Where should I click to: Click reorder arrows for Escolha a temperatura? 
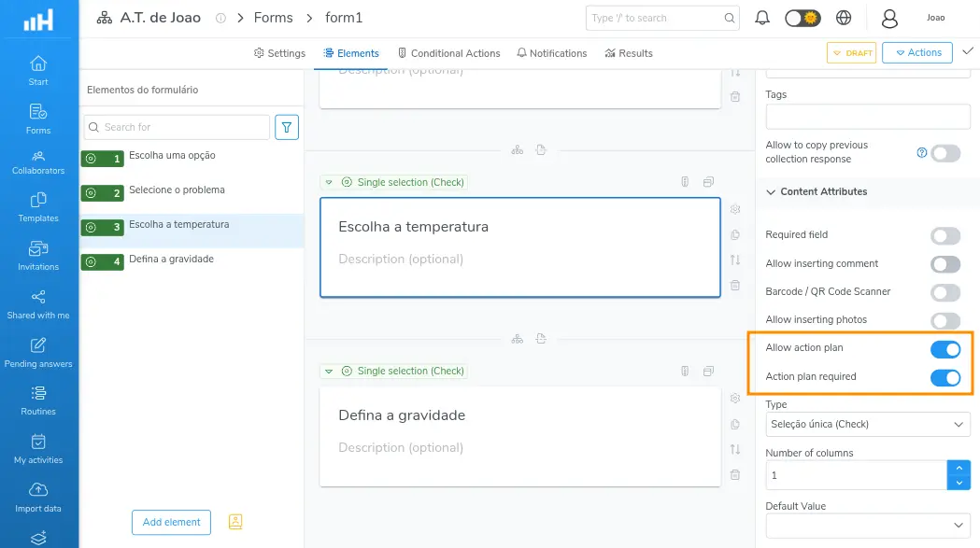click(735, 260)
